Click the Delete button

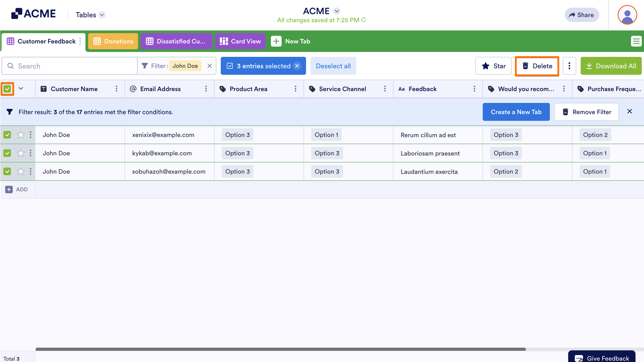click(x=537, y=66)
